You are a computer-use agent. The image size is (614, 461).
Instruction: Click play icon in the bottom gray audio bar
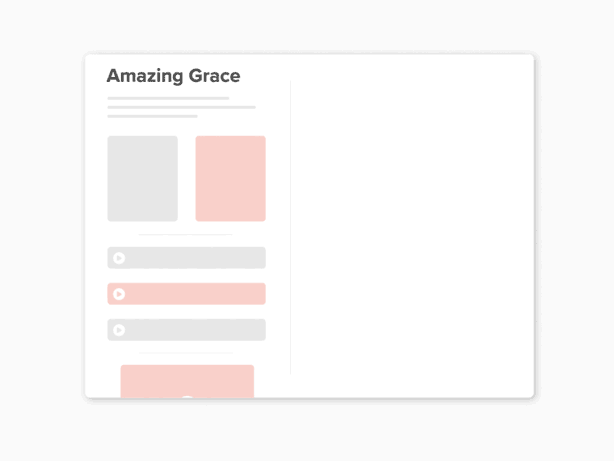coord(119,330)
